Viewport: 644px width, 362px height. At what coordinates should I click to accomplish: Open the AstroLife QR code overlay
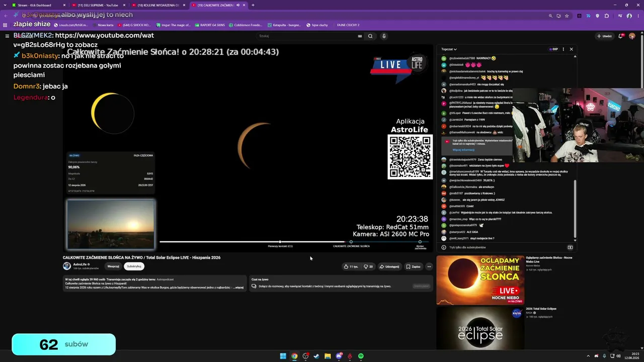click(x=410, y=156)
